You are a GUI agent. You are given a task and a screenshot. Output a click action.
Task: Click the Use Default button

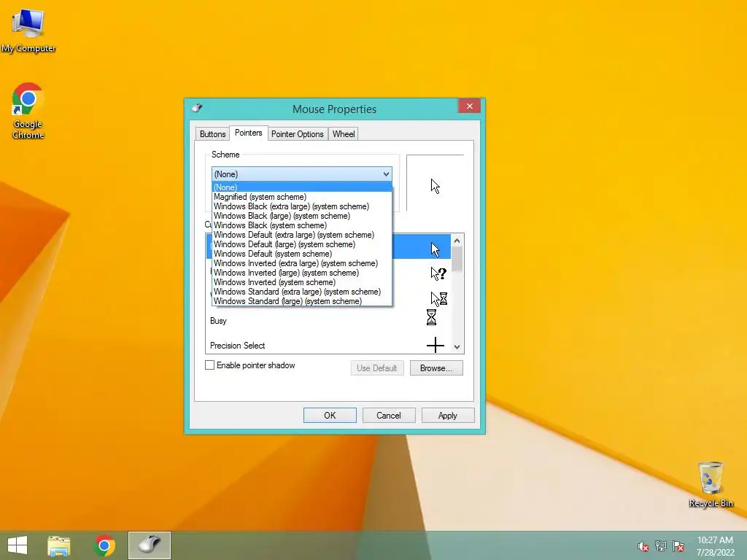click(x=377, y=368)
